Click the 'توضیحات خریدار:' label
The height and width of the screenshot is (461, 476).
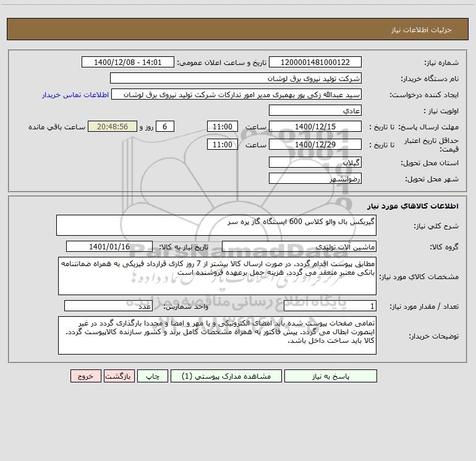click(434, 336)
